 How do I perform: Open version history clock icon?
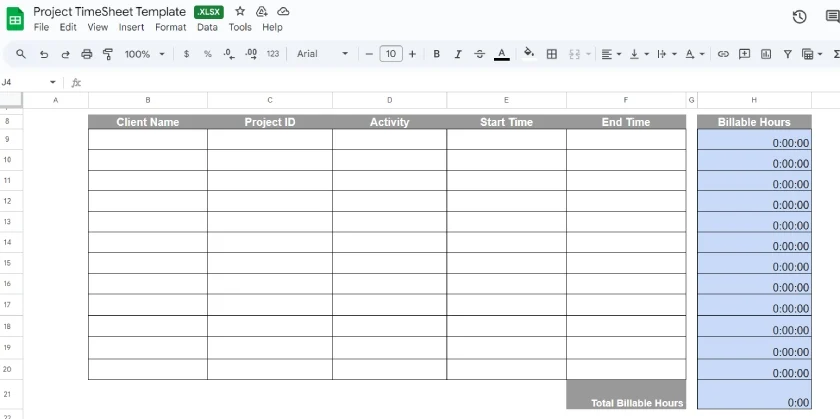(799, 17)
